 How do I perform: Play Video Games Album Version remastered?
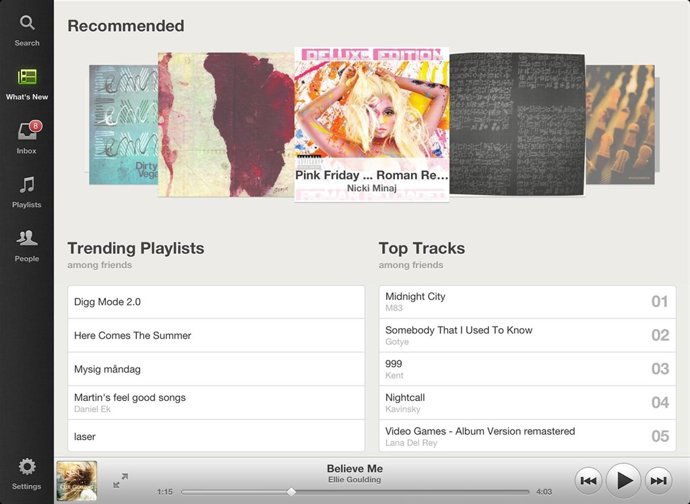click(x=527, y=436)
